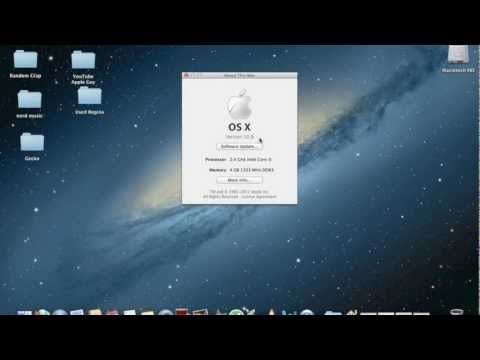Click the OS X heading text

pos(239,127)
